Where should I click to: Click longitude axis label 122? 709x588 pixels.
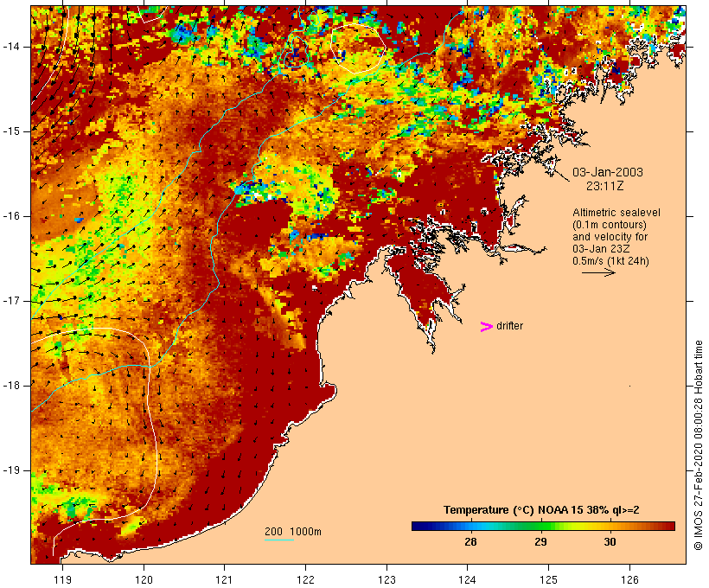point(305,579)
